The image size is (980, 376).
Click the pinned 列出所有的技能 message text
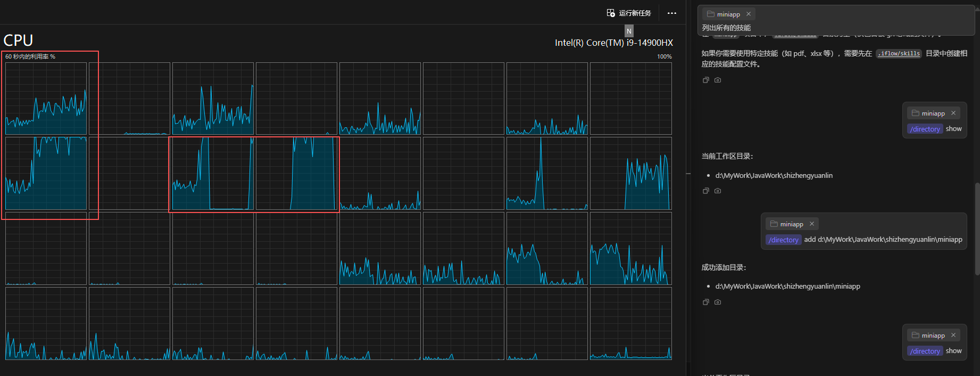tap(726, 28)
